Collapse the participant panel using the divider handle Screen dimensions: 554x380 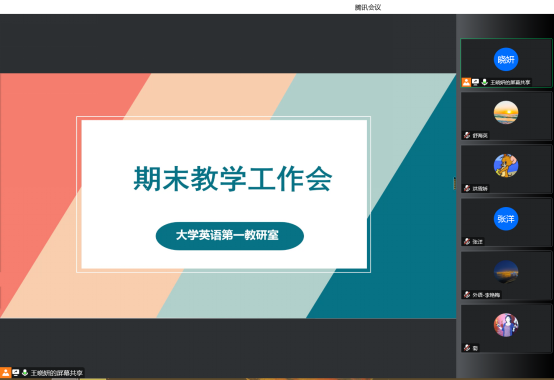click(x=454, y=183)
